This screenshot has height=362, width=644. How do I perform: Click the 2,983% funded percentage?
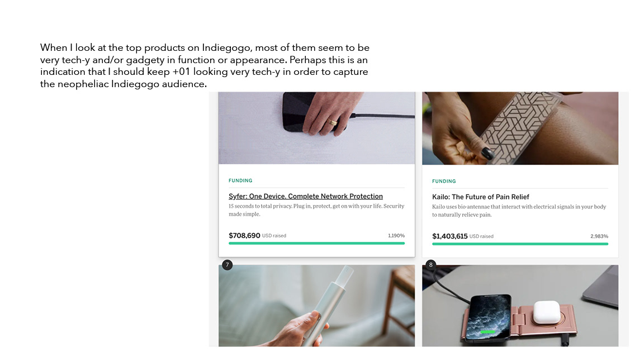599,236
